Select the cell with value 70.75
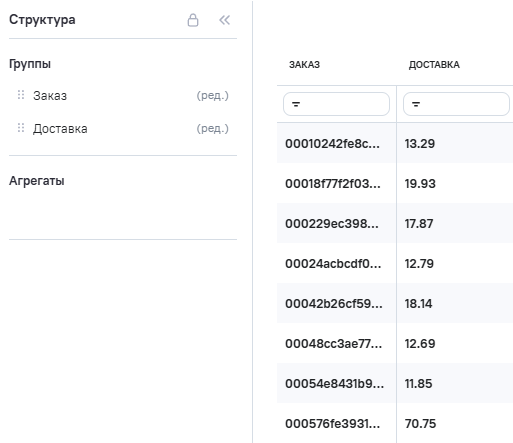 [x=420, y=424]
